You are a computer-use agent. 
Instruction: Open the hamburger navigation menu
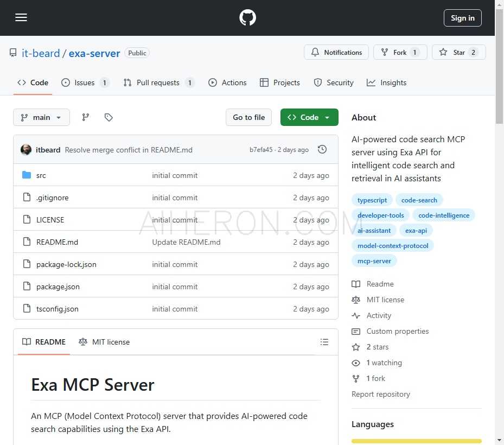[x=21, y=17]
